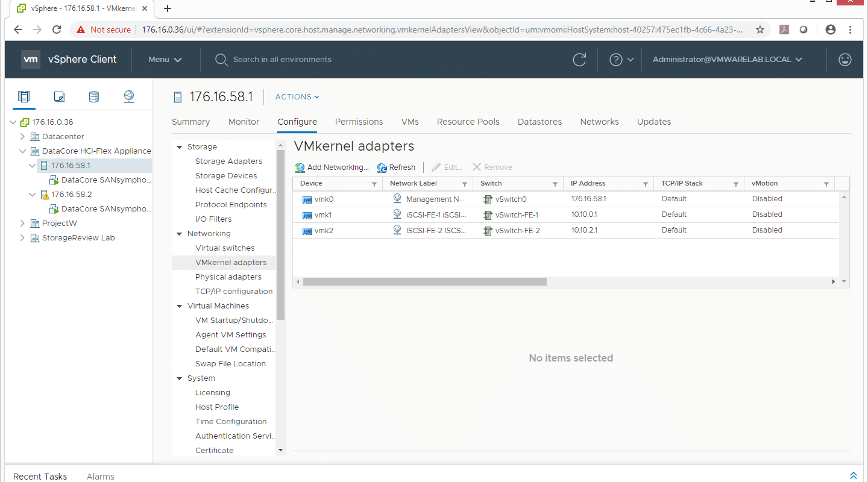Switch to the VMs tab
The width and height of the screenshot is (868, 482).
click(x=410, y=122)
